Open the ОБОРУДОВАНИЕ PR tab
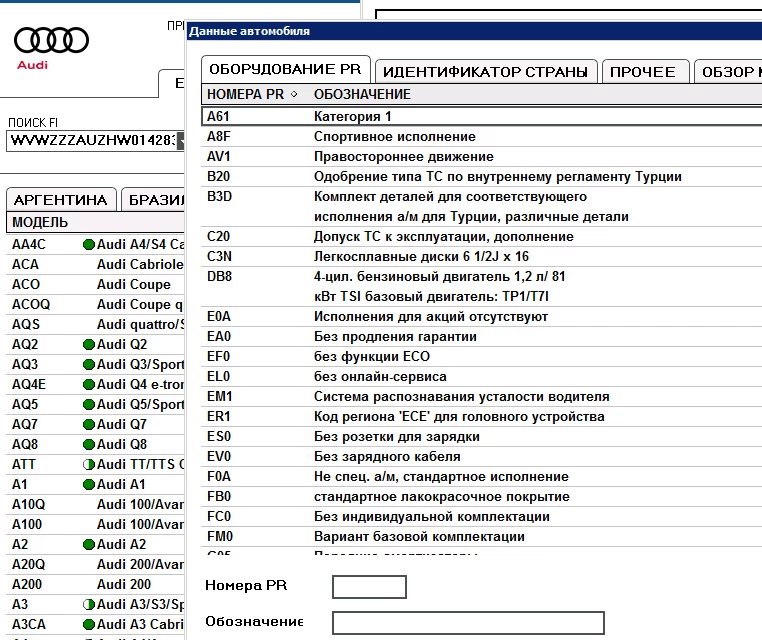Screen dimensions: 762x640 tap(285, 69)
